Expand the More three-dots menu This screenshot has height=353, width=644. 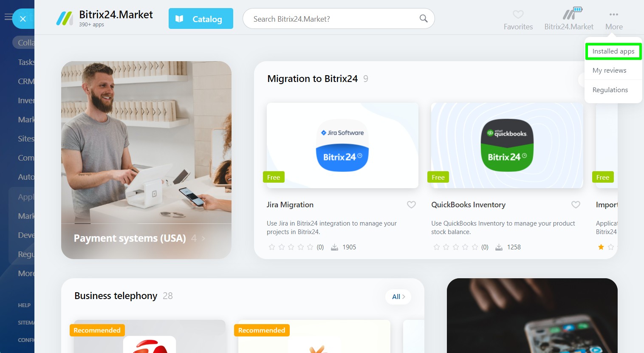pos(614,14)
